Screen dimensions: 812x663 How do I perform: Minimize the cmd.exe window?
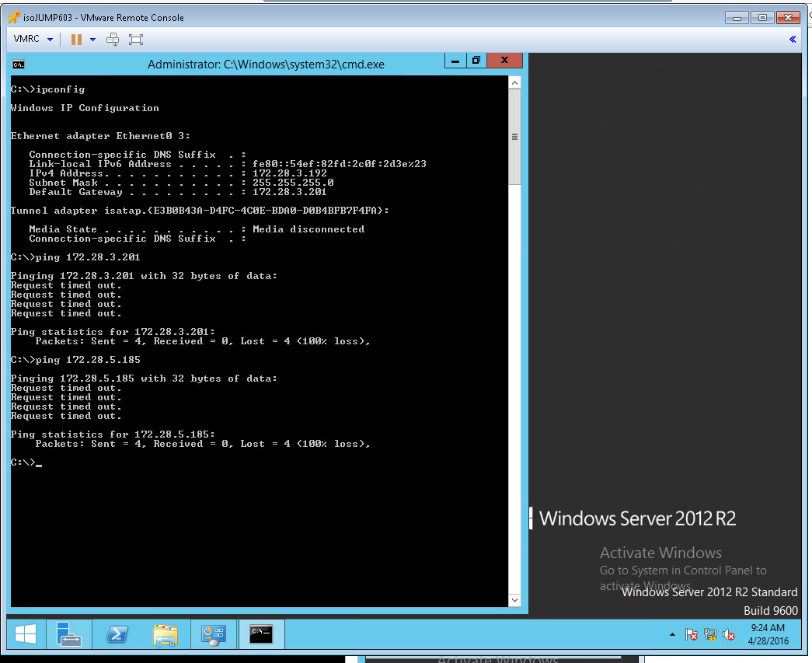pos(455,61)
